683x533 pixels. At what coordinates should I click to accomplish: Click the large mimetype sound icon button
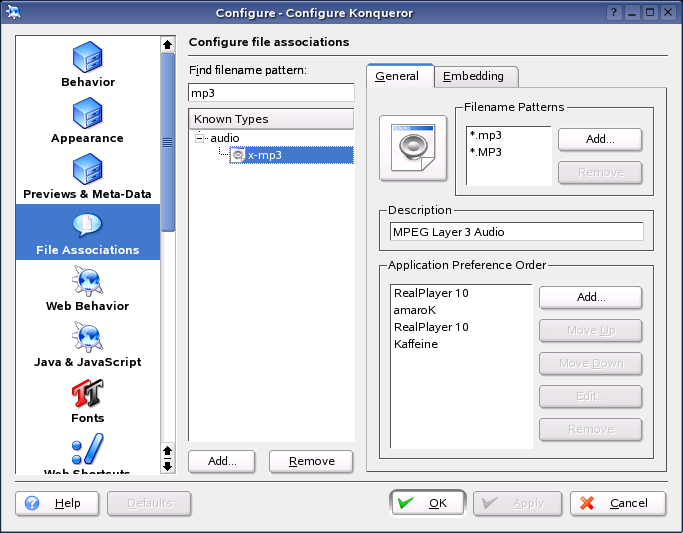point(413,148)
